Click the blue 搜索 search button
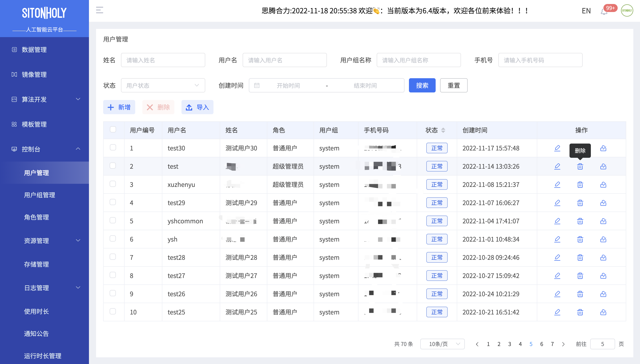This screenshot has width=640, height=364. [422, 86]
